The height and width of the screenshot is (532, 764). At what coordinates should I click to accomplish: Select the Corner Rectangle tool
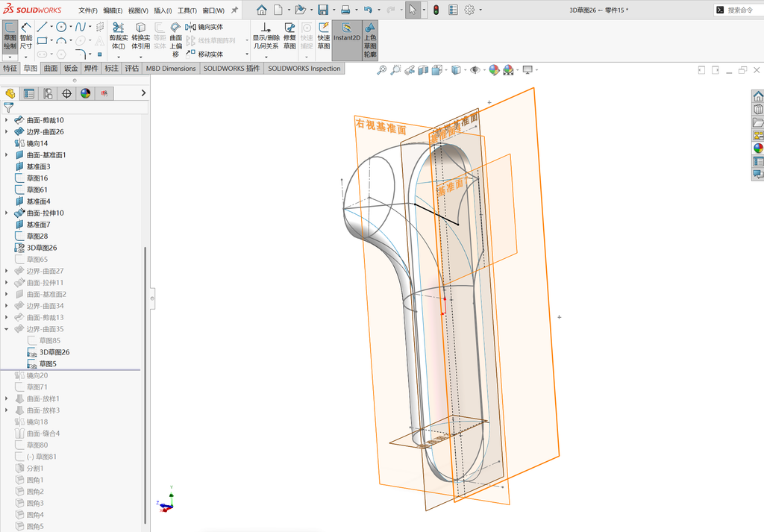pyautogui.click(x=42, y=40)
